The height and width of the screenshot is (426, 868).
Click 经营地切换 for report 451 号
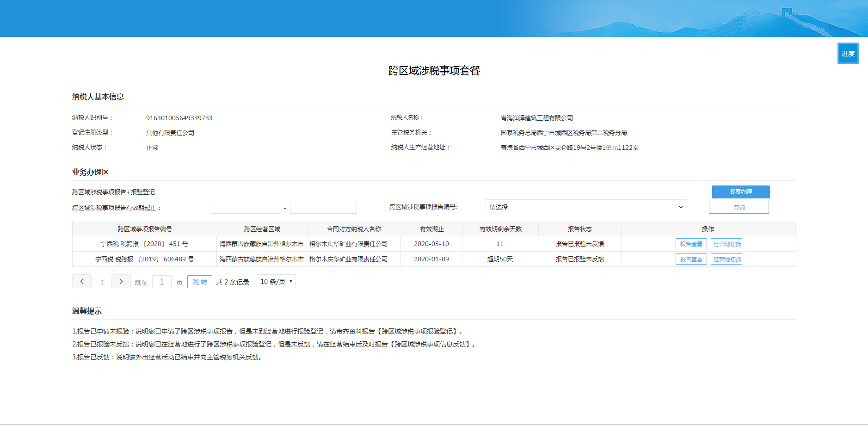click(726, 244)
